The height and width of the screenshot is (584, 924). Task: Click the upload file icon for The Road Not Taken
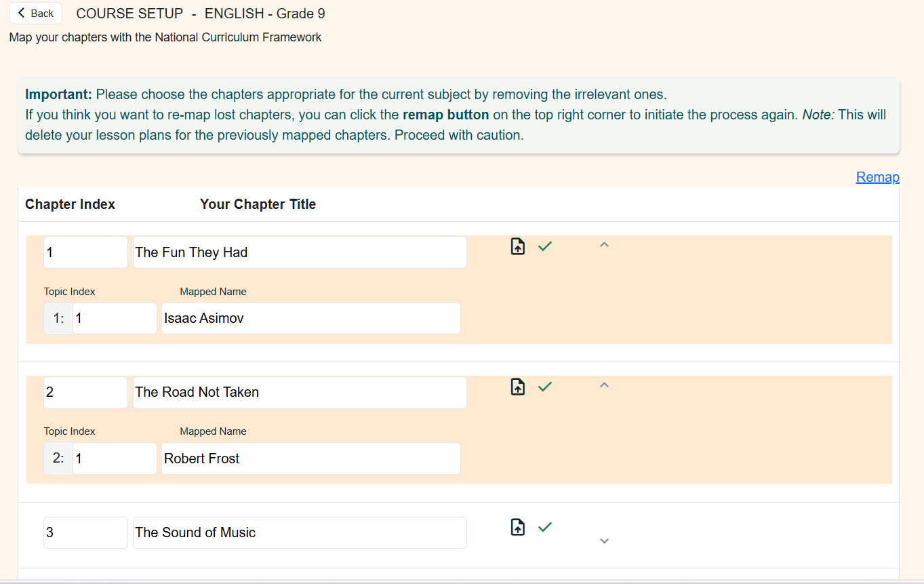pyautogui.click(x=518, y=387)
